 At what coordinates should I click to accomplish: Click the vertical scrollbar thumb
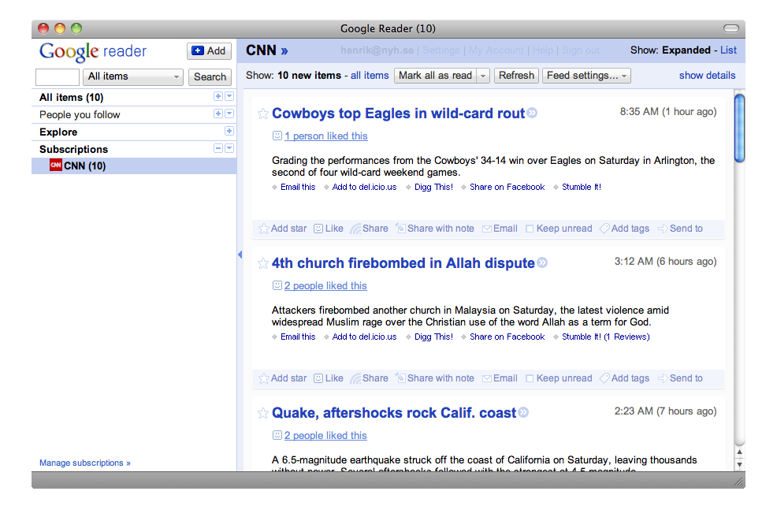click(739, 128)
